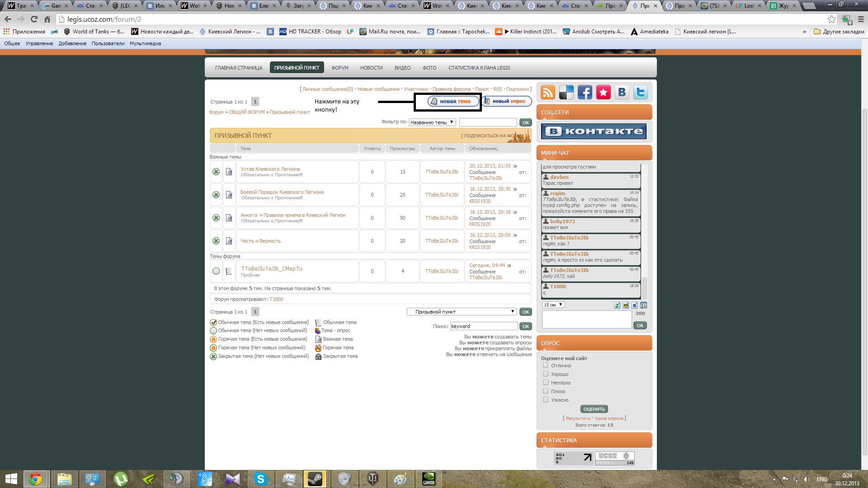This screenshot has width=868, height=488.
Task: Open the VKontakte banner
Action: click(594, 131)
